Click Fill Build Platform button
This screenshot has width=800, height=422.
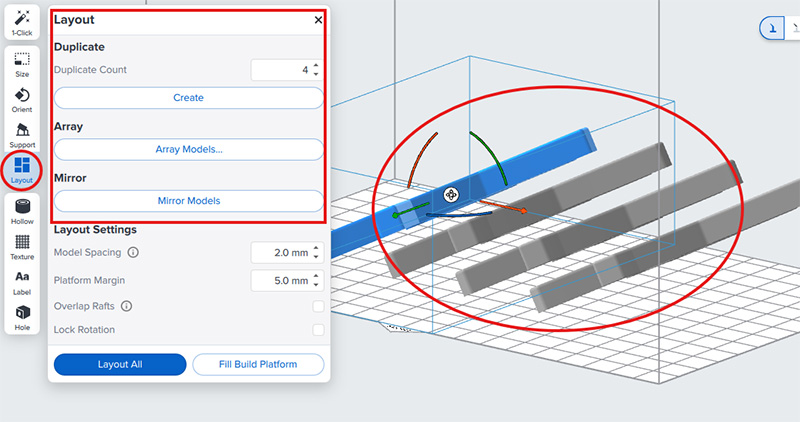[258, 364]
